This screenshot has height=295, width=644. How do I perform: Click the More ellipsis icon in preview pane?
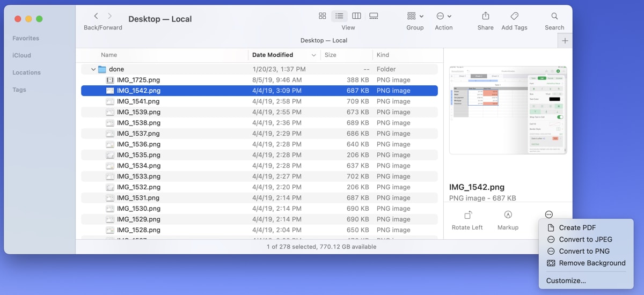(548, 215)
